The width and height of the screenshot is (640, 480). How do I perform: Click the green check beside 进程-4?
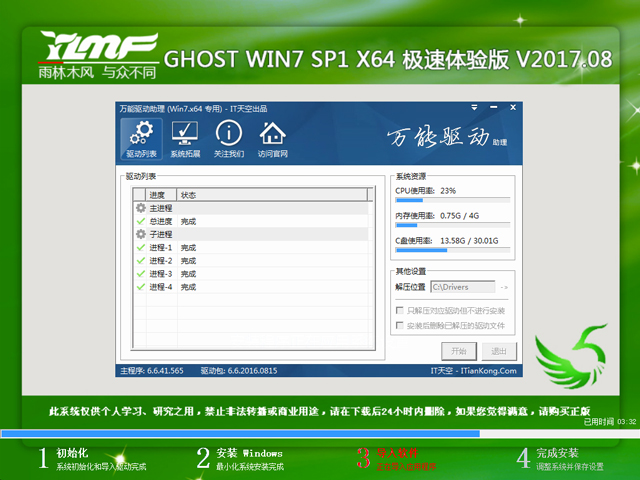(x=141, y=287)
